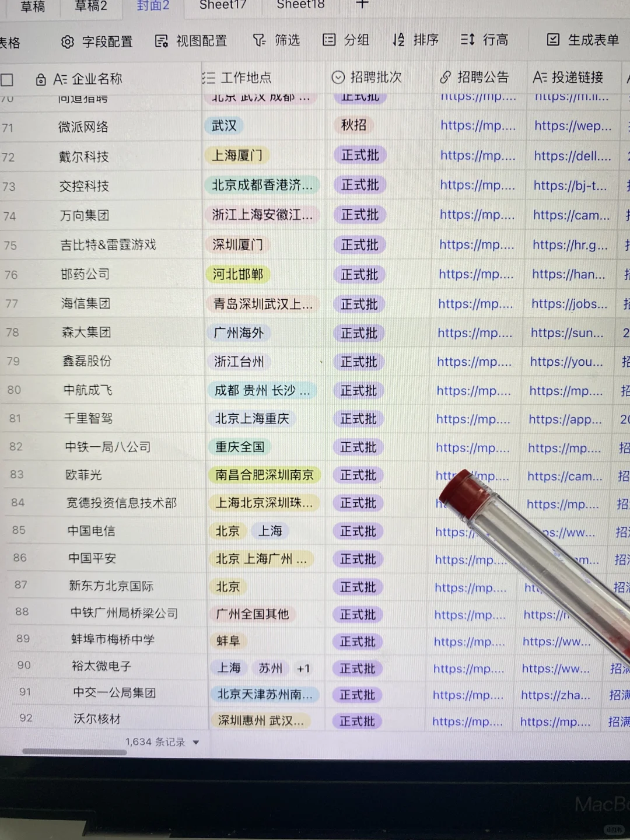Select the 招聘批次 column header
630x840 pixels.
pos(376,77)
